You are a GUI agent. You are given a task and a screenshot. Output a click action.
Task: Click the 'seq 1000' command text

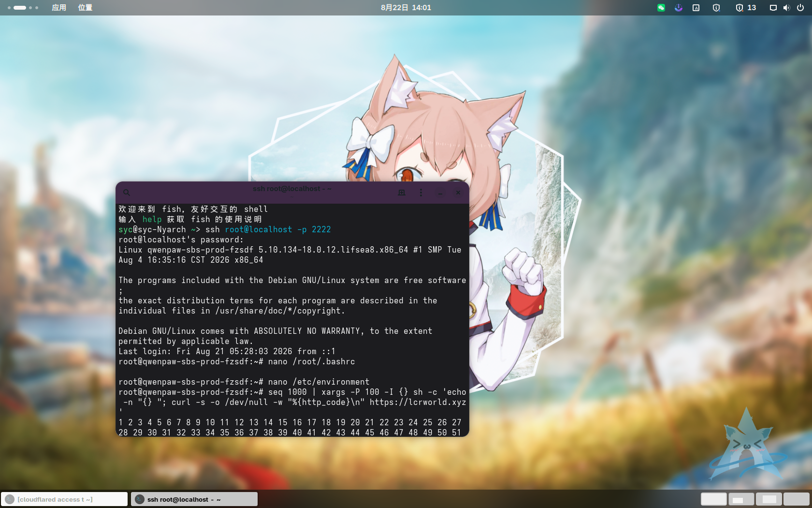click(x=288, y=392)
